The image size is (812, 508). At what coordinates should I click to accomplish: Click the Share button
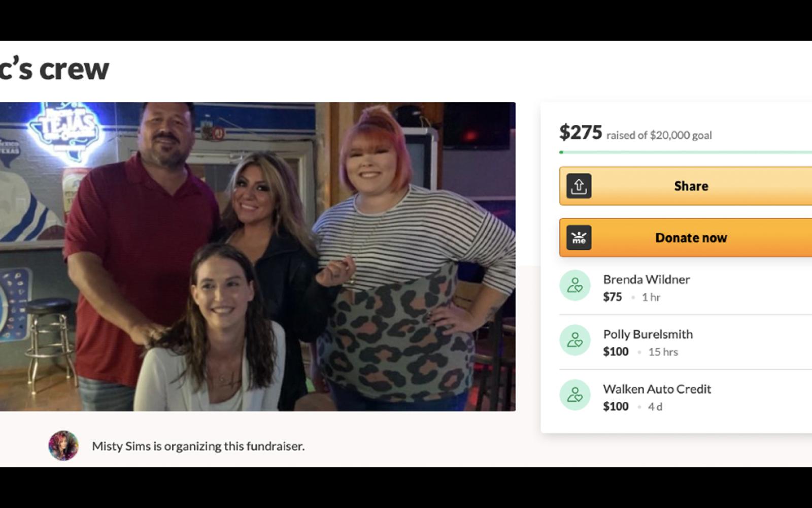click(x=686, y=186)
